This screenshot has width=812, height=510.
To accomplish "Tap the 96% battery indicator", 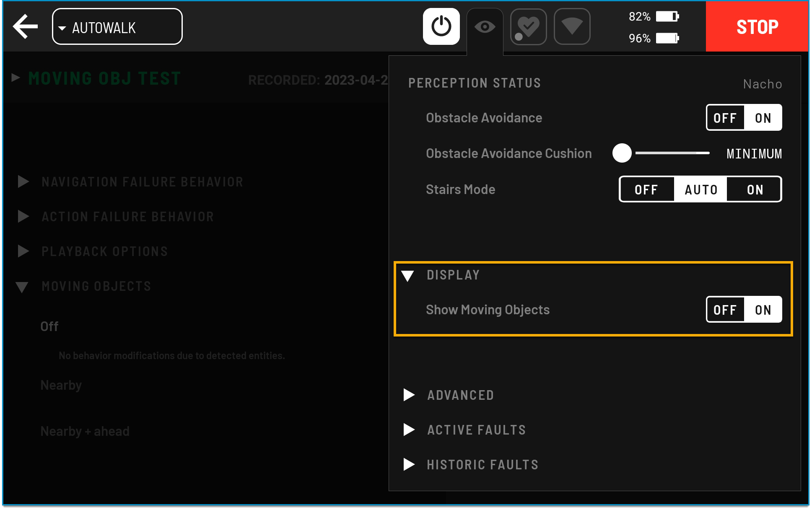I will [x=654, y=38].
